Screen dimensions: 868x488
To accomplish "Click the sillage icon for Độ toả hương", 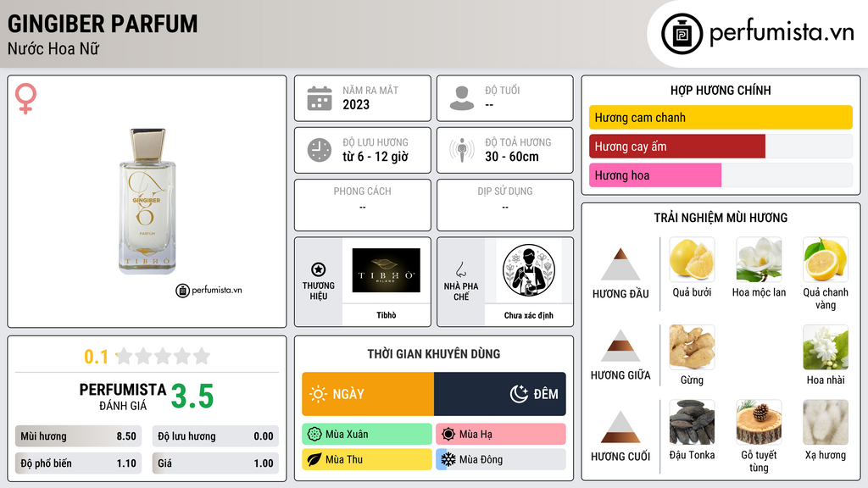I will coord(462,150).
